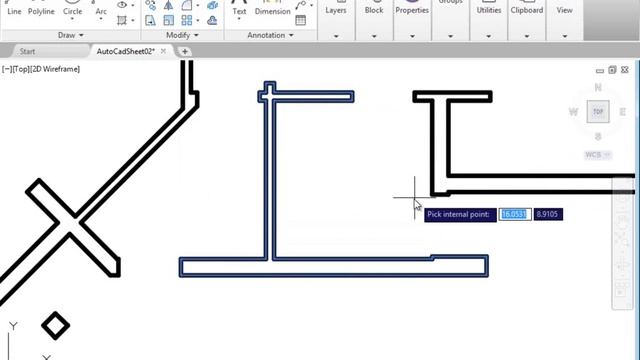
Task: Open the Leader dropdown arrow
Action: point(311,5)
